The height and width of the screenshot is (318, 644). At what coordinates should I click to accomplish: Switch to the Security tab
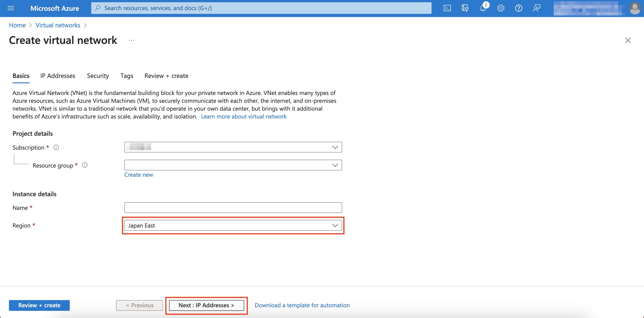[x=98, y=76]
